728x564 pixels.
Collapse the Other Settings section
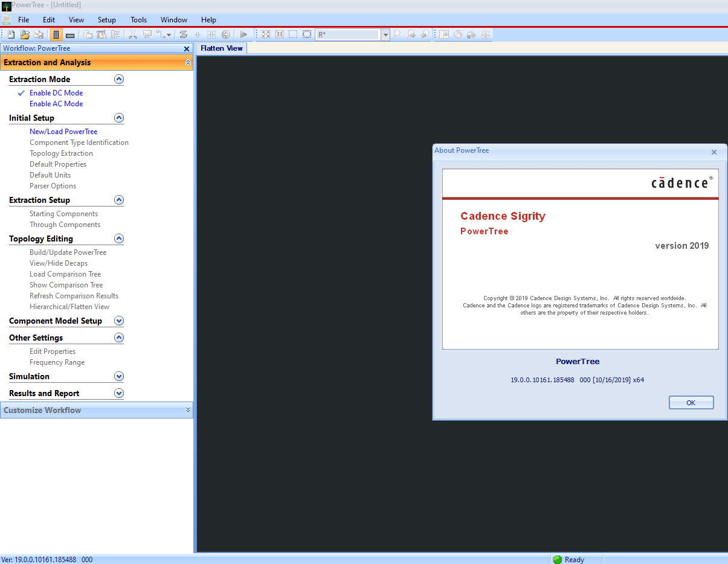tap(119, 338)
